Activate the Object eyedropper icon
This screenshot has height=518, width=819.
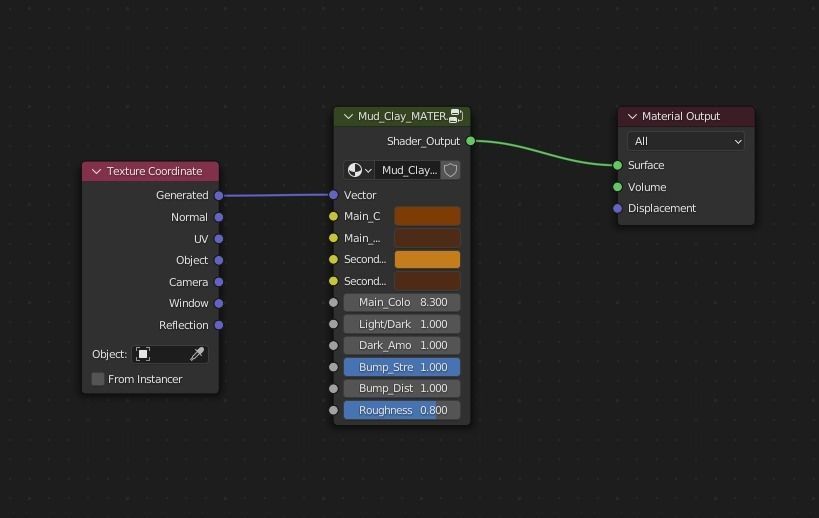197,354
